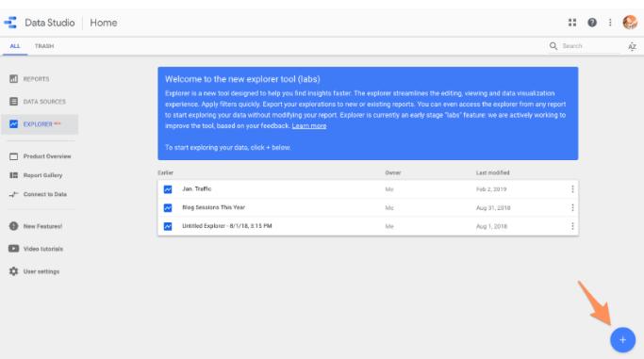Viewport: 644px width, 359px height.
Task: Click the Data Studio title text
Action: click(x=50, y=23)
